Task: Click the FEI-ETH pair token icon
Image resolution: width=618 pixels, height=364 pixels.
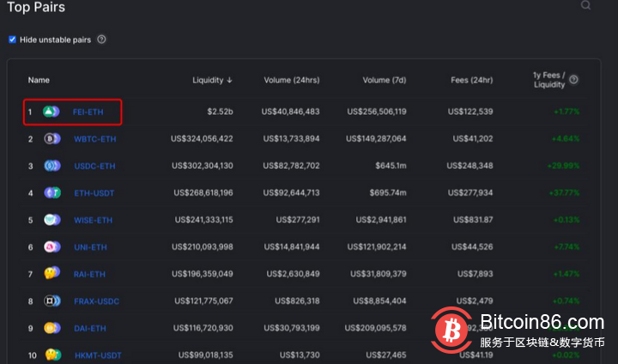Action: pyautogui.click(x=51, y=112)
